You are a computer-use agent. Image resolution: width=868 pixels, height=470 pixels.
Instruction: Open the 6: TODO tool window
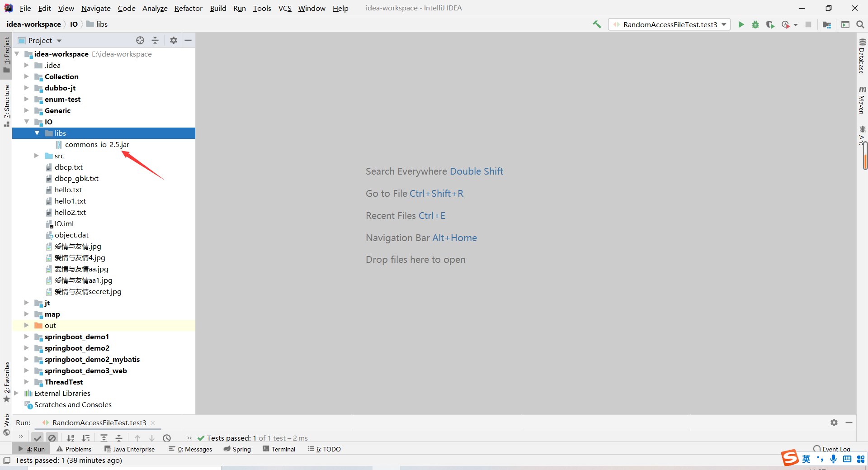point(324,449)
